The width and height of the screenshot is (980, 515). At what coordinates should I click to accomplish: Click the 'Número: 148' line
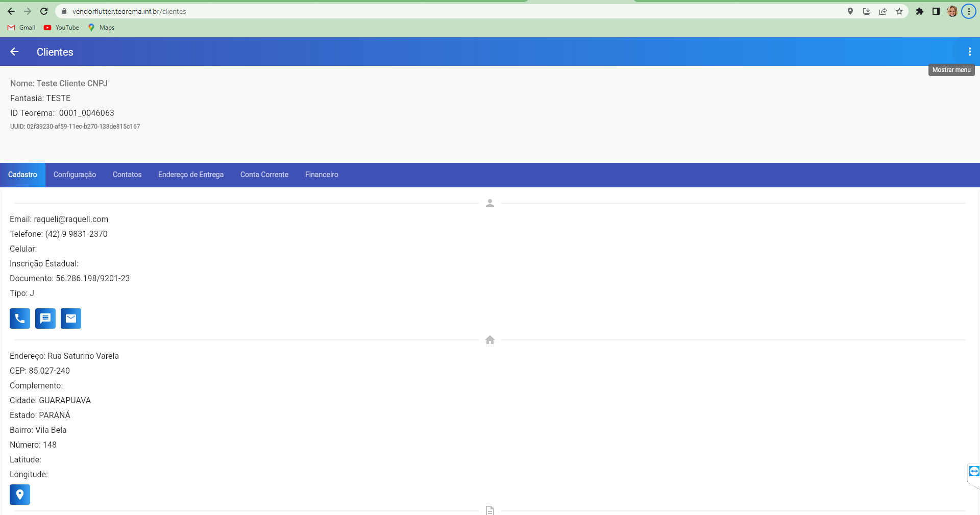[x=33, y=445]
